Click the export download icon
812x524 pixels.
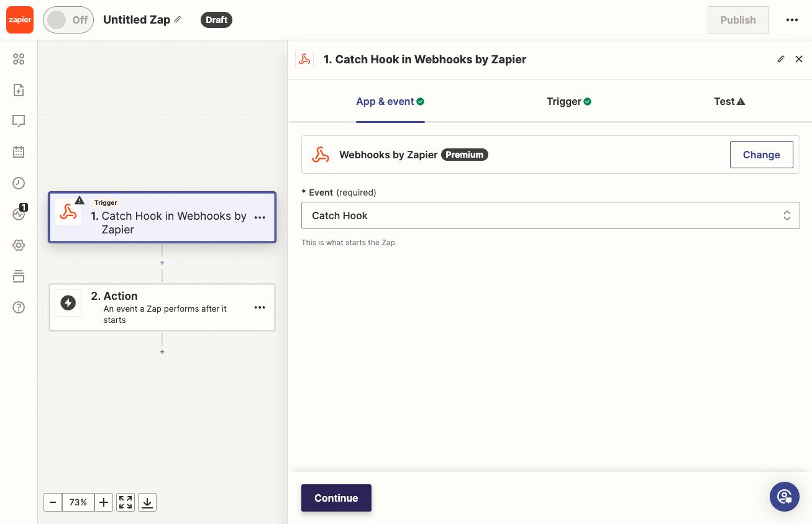(x=147, y=502)
